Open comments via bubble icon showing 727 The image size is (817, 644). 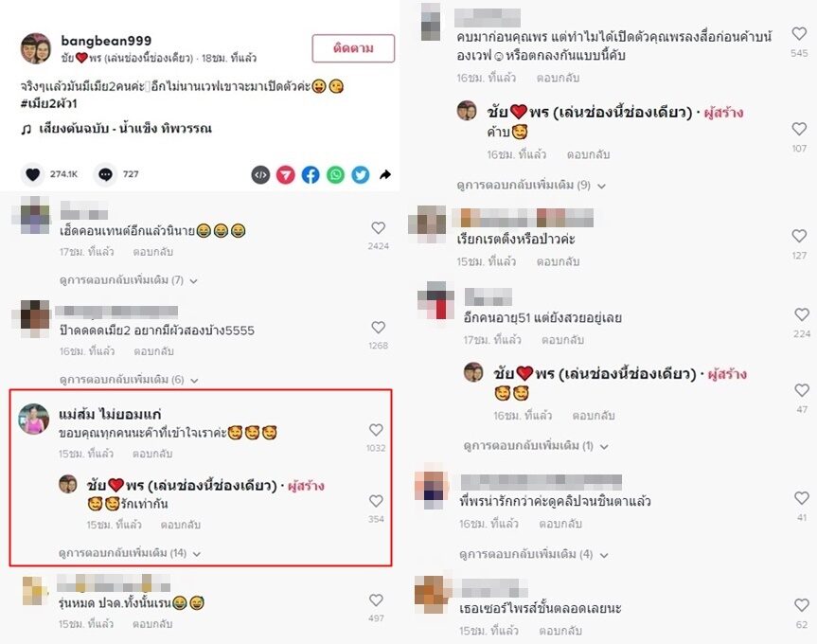[x=105, y=174]
